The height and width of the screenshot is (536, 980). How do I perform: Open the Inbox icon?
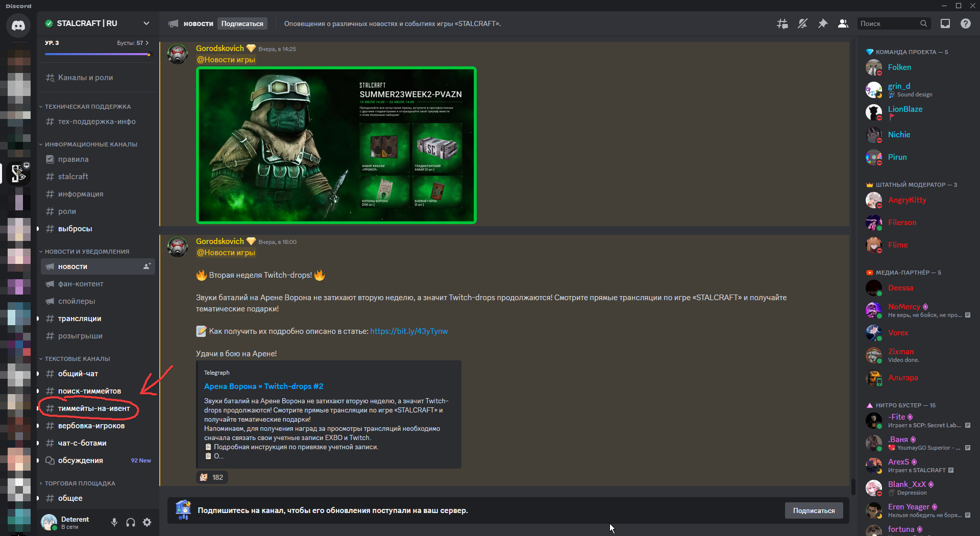945,23
